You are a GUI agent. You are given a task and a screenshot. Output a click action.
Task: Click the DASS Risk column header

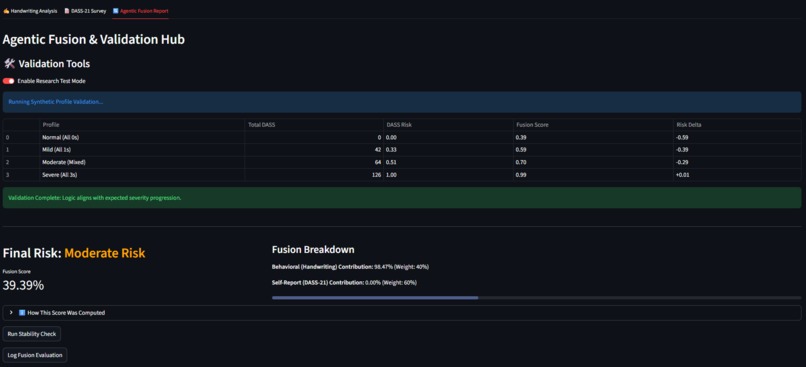pos(448,125)
